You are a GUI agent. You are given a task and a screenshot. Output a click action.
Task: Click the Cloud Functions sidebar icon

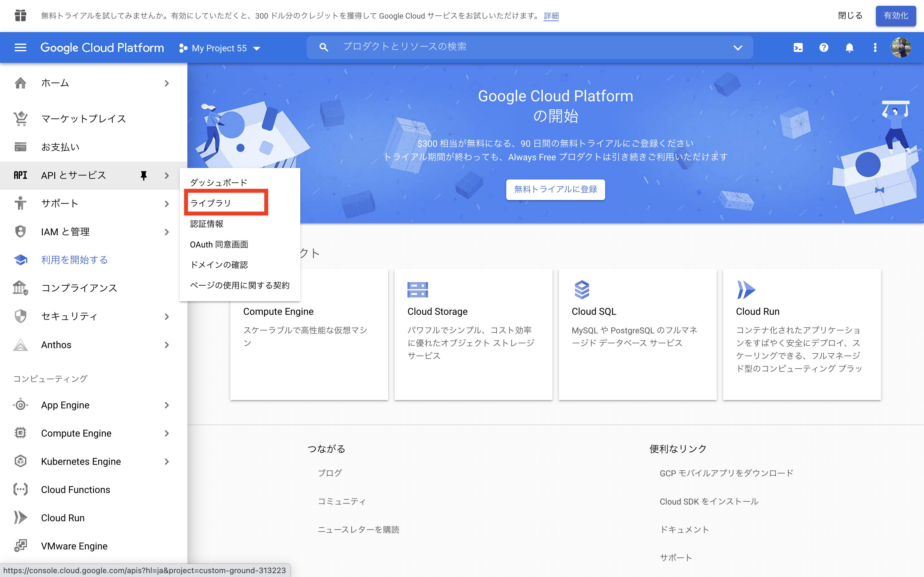click(x=20, y=489)
